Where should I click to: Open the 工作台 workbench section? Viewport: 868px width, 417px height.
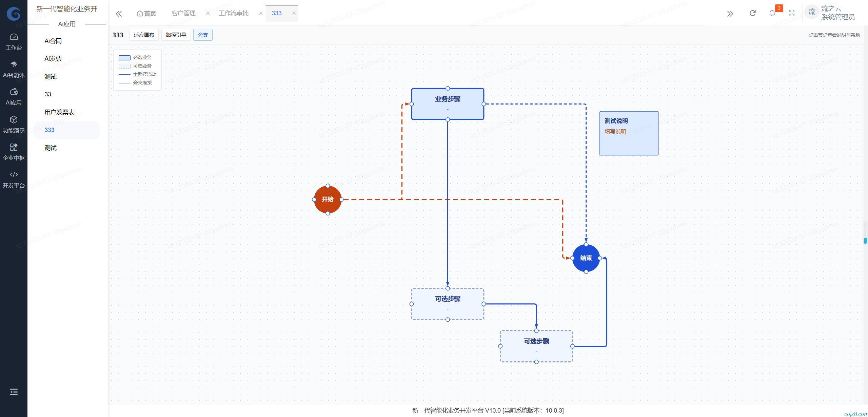14,42
